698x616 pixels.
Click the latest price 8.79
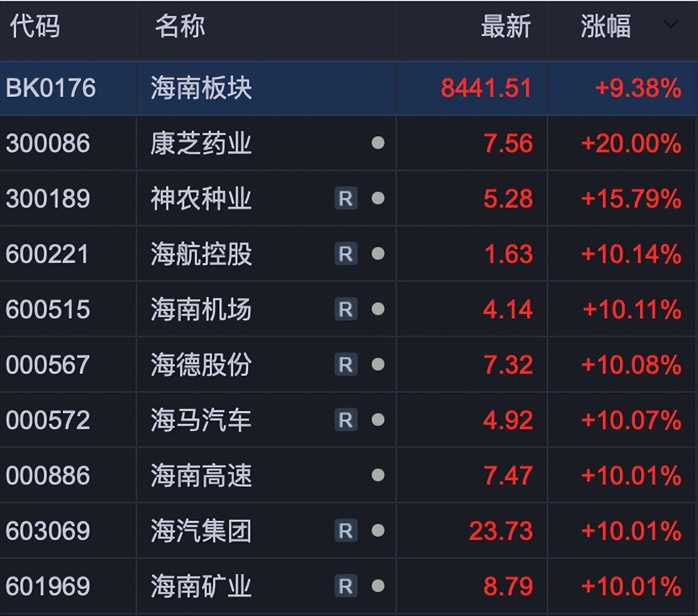(508, 586)
